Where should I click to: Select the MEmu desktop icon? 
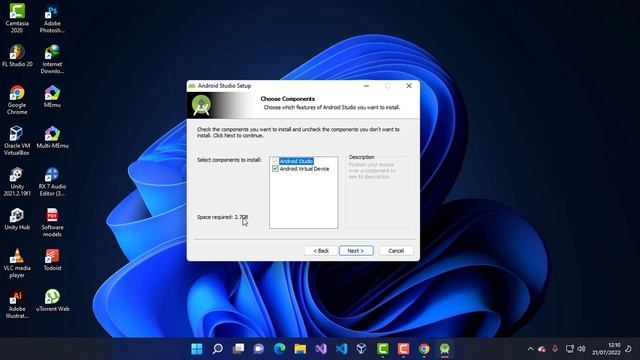[52, 97]
